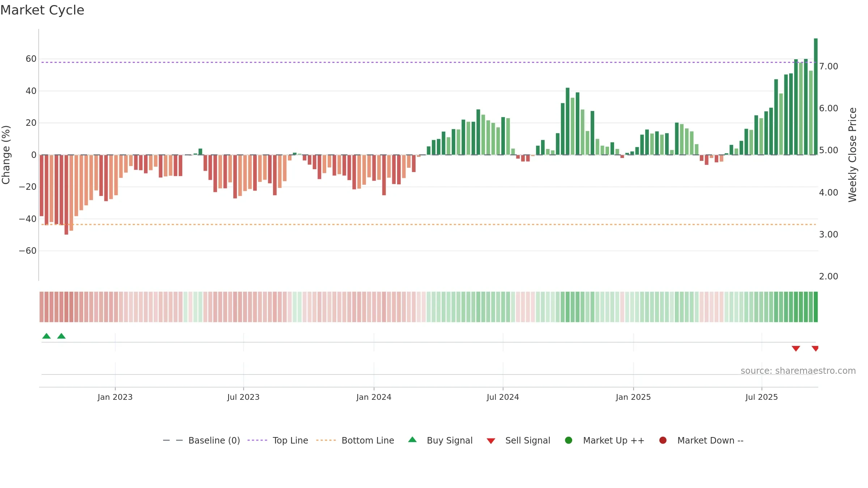Screen dimensions: 868x488
Task: Toggle the Top Line legend label
Action: coord(290,440)
